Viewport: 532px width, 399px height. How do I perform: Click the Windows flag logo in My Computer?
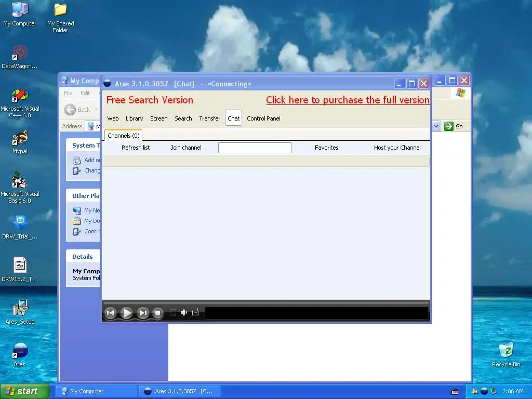pos(460,92)
